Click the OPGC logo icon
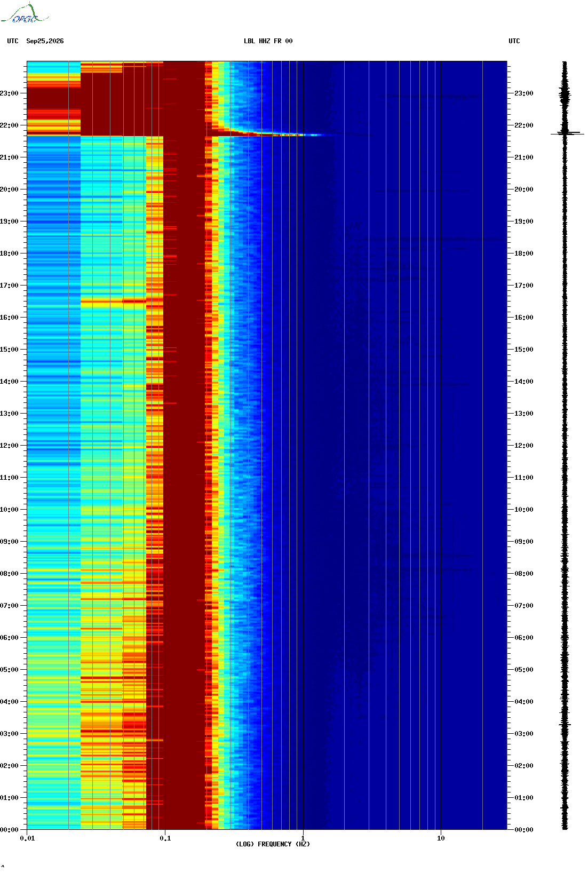This screenshot has width=588, height=872. [x=25, y=13]
